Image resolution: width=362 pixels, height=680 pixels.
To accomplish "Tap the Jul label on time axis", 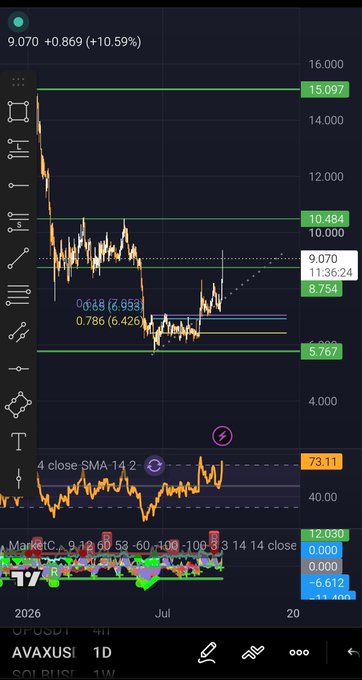I will [163, 613].
